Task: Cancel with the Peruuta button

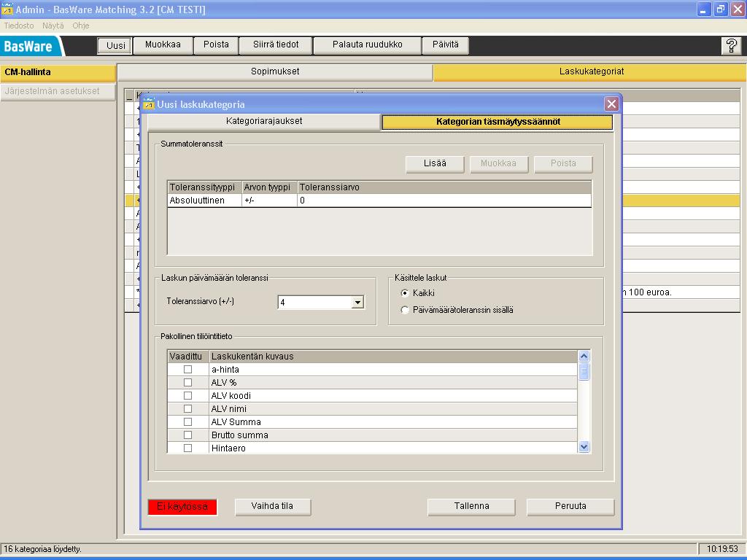Action: 570,507
